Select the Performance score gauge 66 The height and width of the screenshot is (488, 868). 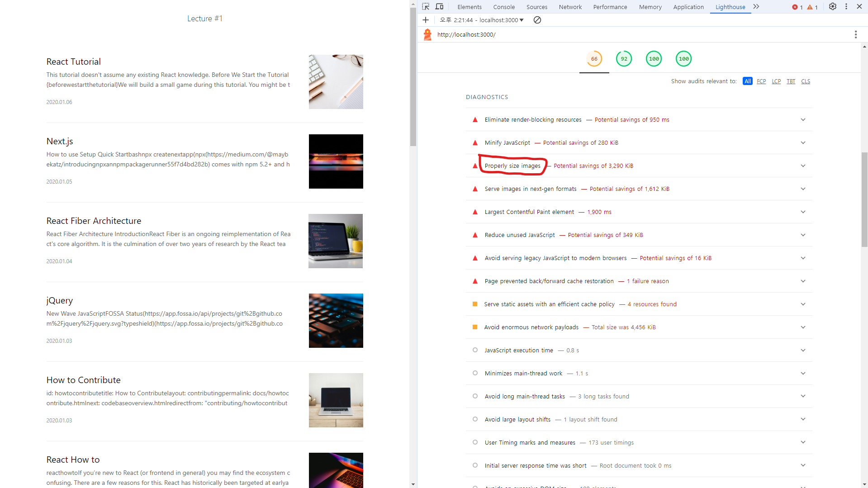point(594,59)
